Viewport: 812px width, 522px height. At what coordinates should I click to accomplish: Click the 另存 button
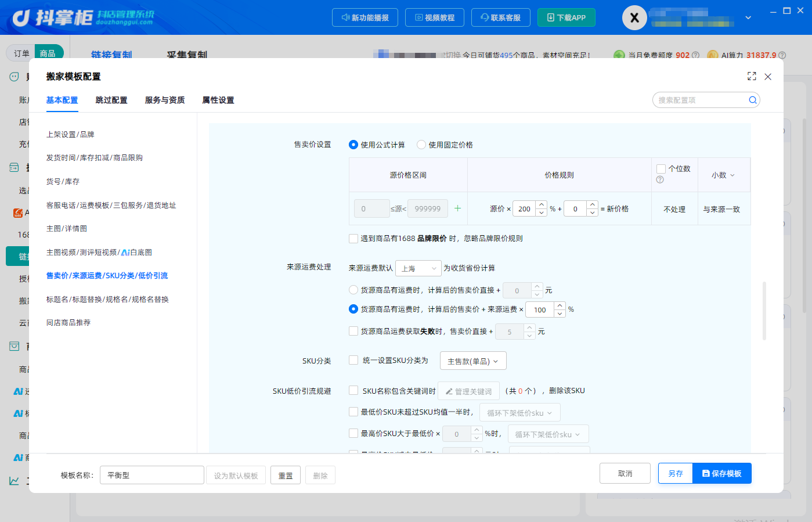pos(676,473)
